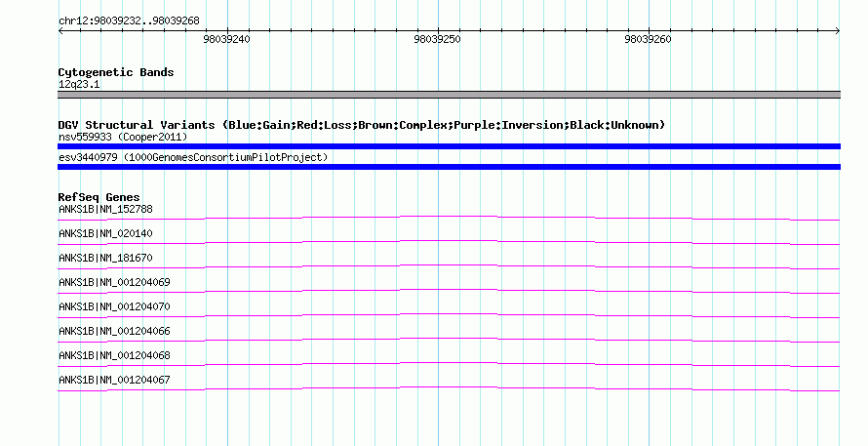Click the magenta line of ANKS1B|NM_020140
868x446 pixels.
tap(449, 242)
